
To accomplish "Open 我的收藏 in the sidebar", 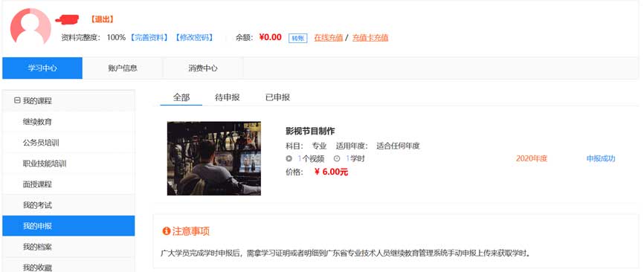I will (x=68, y=265).
